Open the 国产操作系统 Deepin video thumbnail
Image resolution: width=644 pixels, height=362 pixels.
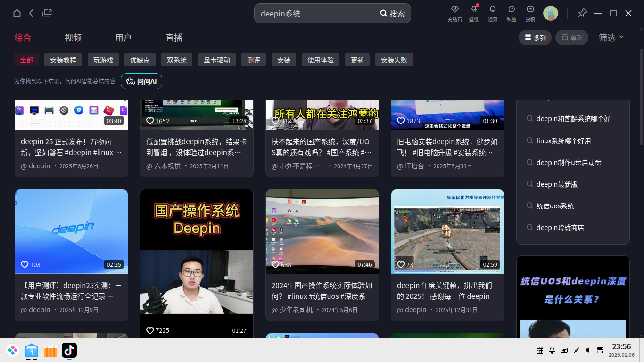tap(197, 264)
